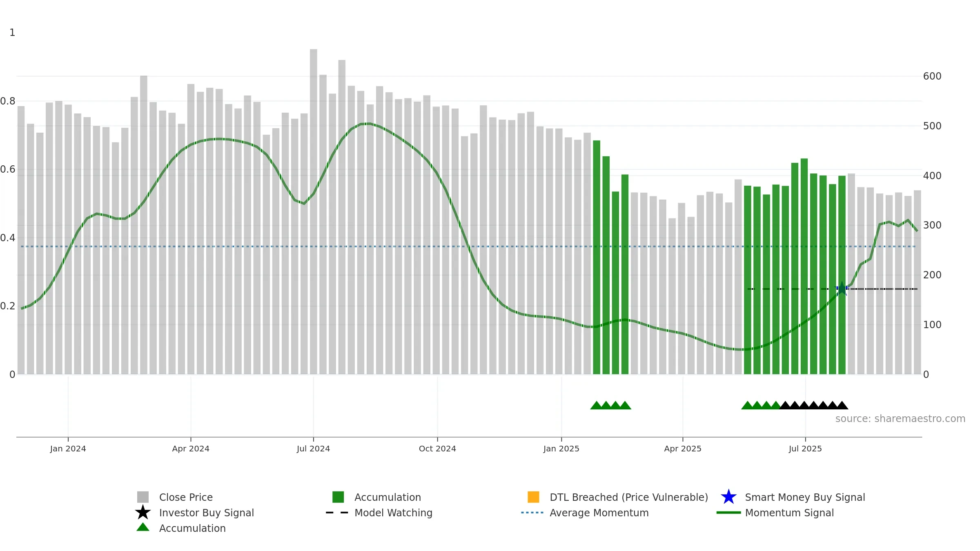Image resolution: width=980 pixels, height=551 pixels.
Task: Click the orange DTL Breached color swatch
Action: click(x=533, y=497)
